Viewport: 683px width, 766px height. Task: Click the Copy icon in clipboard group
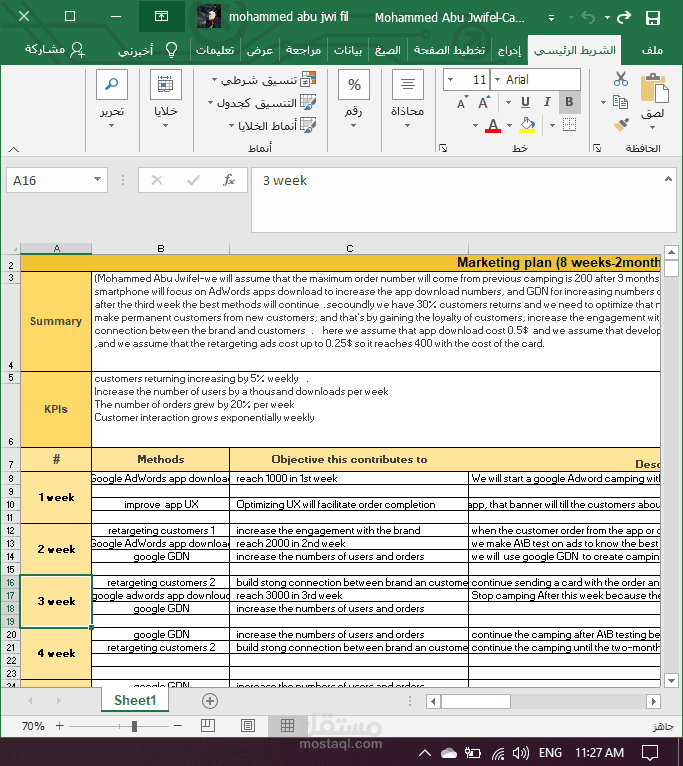(x=620, y=102)
